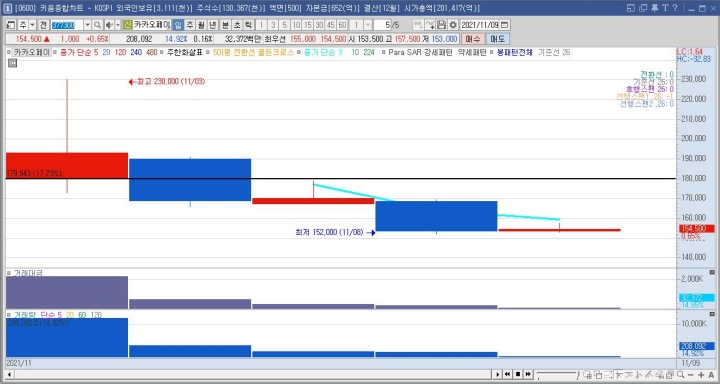Click the 매수 buy button
Screen dimensions: 720x384
472,39
